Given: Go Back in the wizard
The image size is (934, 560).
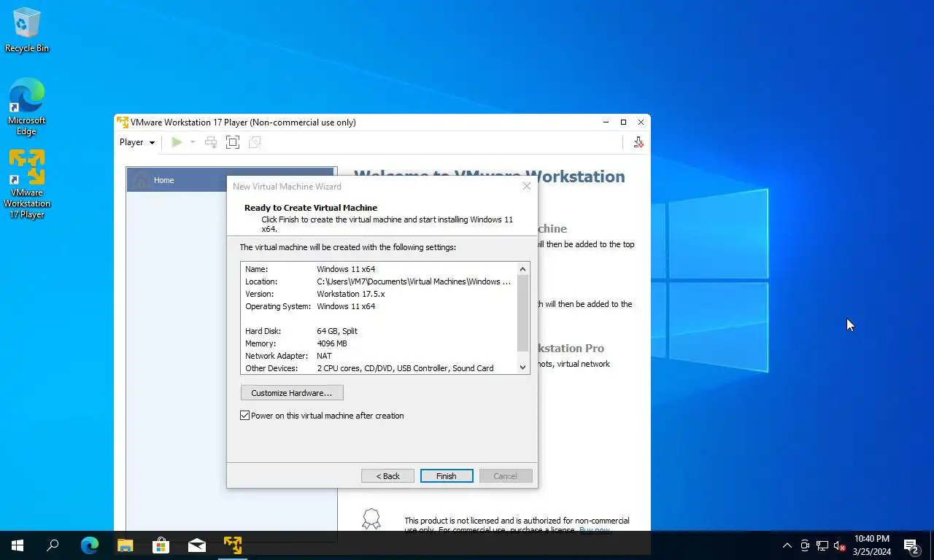Looking at the screenshot, I should (x=387, y=476).
